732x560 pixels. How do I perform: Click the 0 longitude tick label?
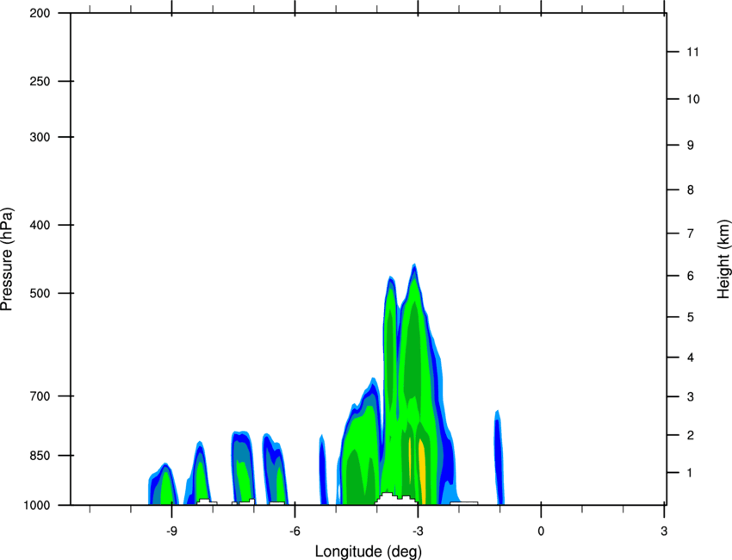point(541,532)
